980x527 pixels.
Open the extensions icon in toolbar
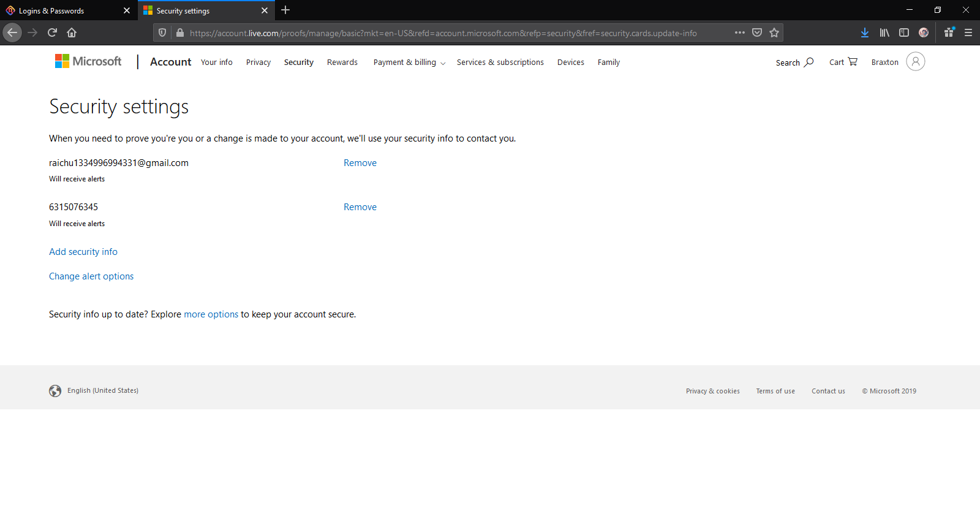tap(949, 32)
